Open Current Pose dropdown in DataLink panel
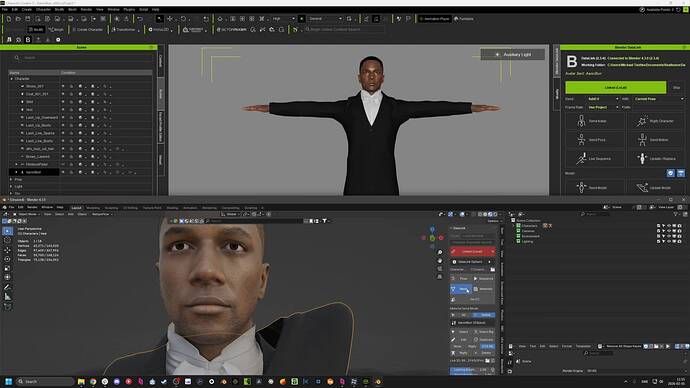Screen dimensions: 690x388 tap(659, 99)
